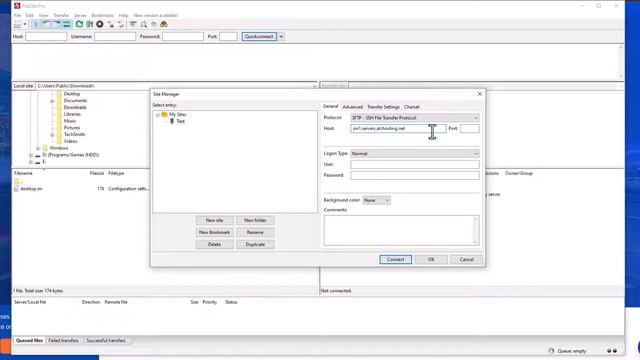Click the quickconnect Password field
Viewport: 640px width, 360px height.
point(183,37)
